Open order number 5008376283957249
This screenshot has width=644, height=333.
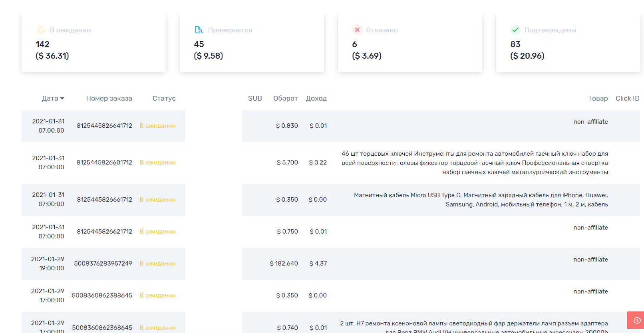click(103, 264)
